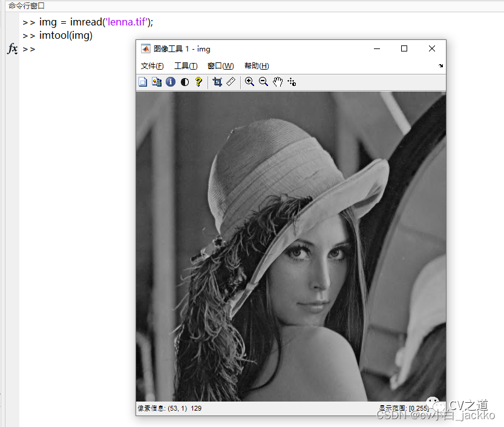Click the 命令行窗口 panel title
This screenshot has height=427, width=504.
coord(27,6)
